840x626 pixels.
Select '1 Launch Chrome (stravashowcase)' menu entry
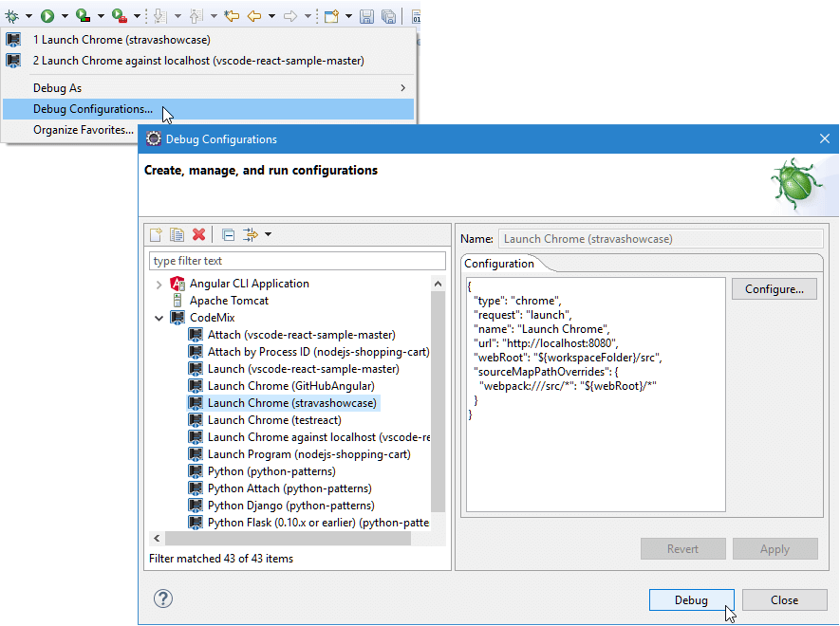tap(209, 40)
